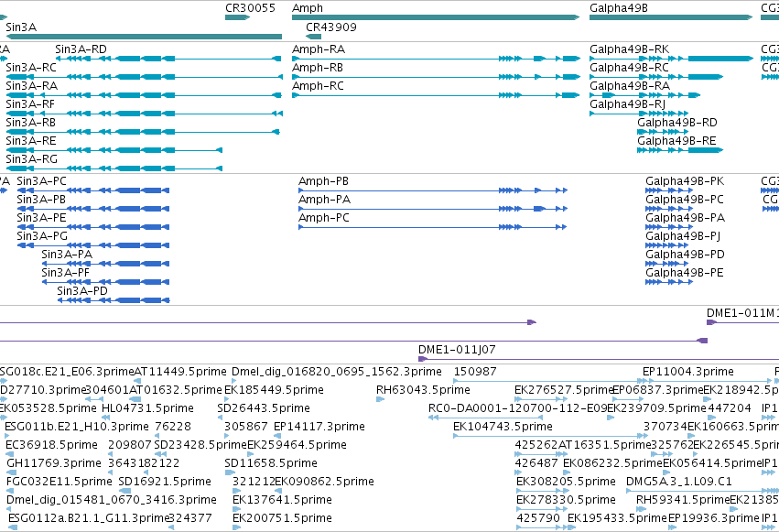Click EC36918.5prime label
The width and height of the screenshot is (779, 532).
pos(51,446)
